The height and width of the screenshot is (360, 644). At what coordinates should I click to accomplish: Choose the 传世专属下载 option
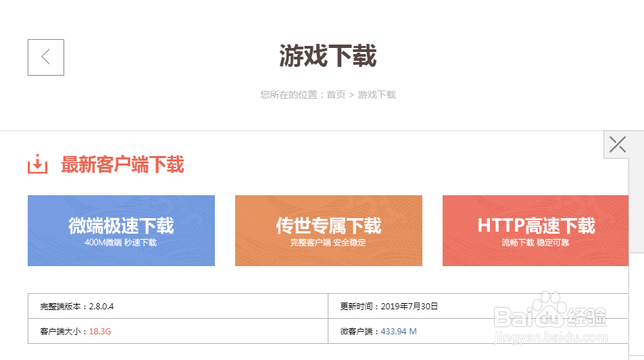pos(328,230)
